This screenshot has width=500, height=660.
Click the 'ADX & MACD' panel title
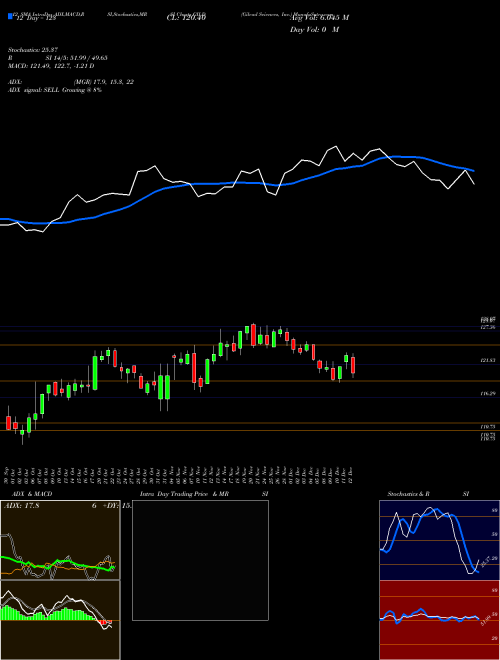[32, 494]
